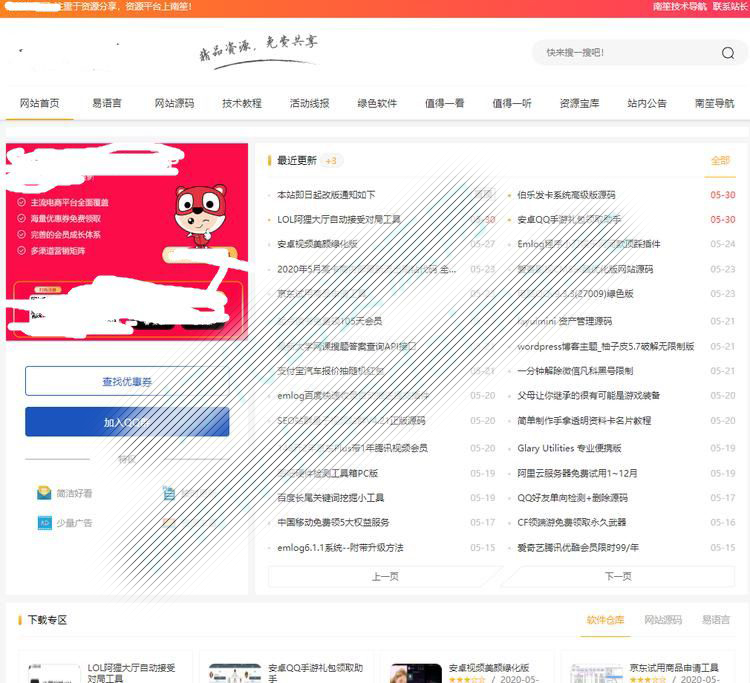Open 南笙技术导航 in the top bar

click(680, 7)
